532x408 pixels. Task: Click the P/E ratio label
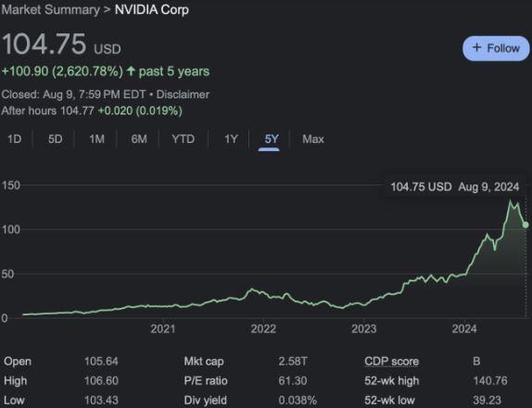pos(206,380)
